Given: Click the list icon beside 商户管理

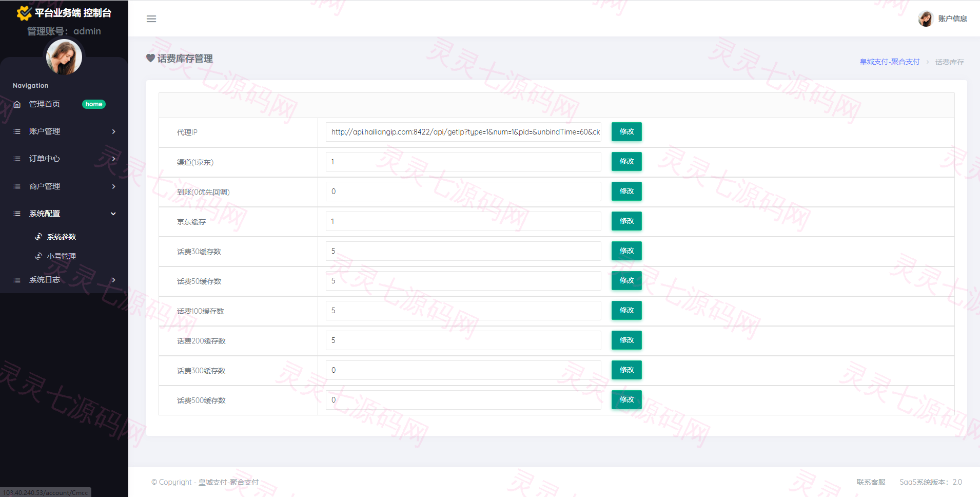Looking at the screenshot, I should click(17, 186).
